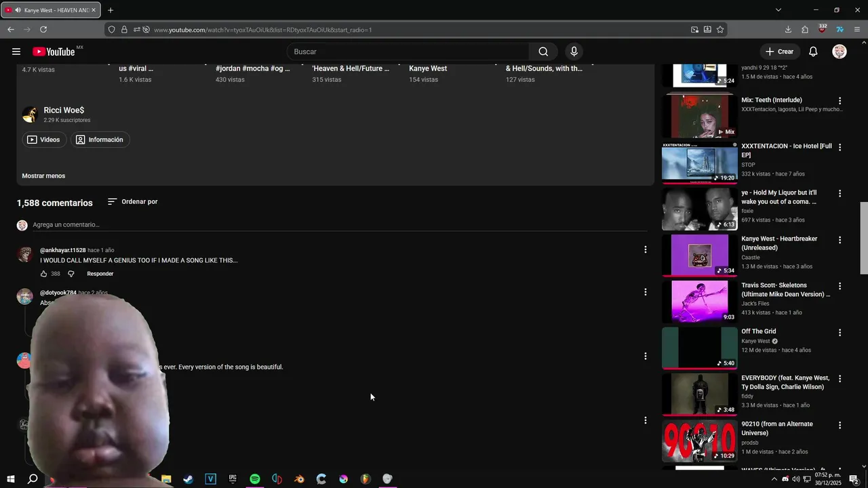Go to the YouTube home logo
The image size is (868, 488).
pos(54,52)
